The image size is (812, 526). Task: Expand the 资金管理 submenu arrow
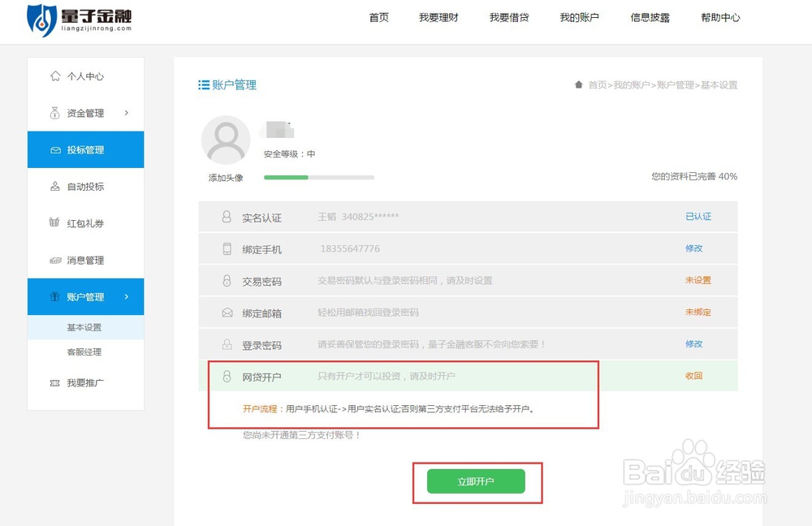tap(126, 113)
